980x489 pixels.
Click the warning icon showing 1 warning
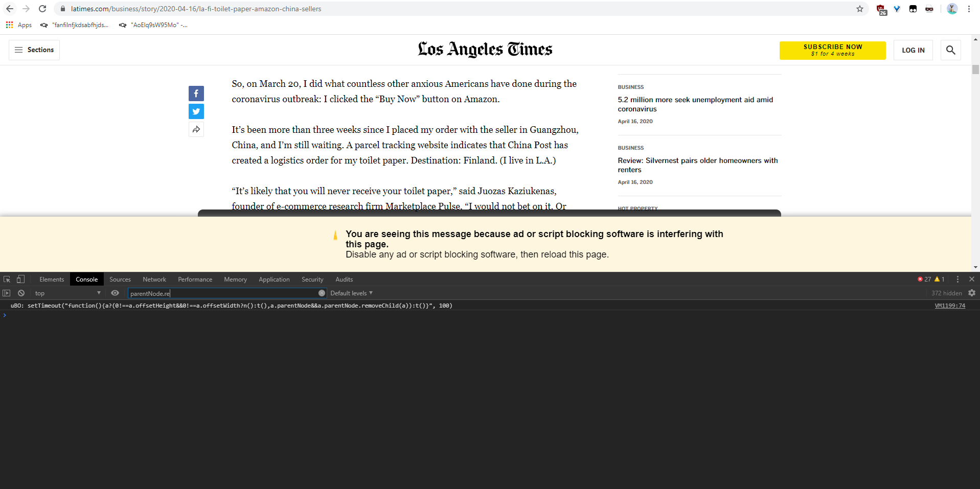pyautogui.click(x=939, y=279)
